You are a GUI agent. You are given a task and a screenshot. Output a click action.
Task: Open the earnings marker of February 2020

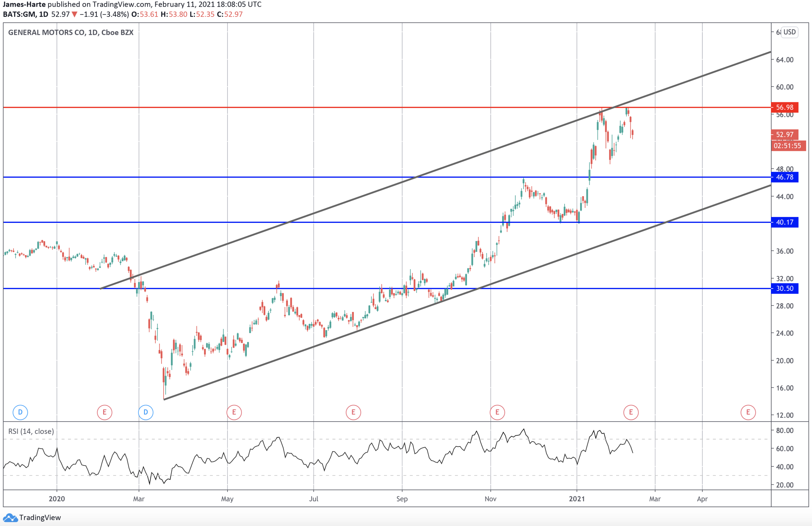click(104, 412)
